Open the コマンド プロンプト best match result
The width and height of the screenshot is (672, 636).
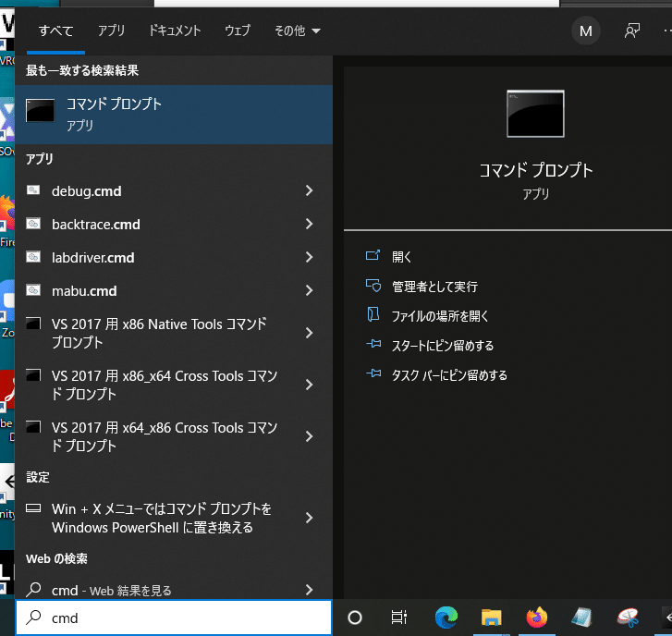[x=174, y=115]
